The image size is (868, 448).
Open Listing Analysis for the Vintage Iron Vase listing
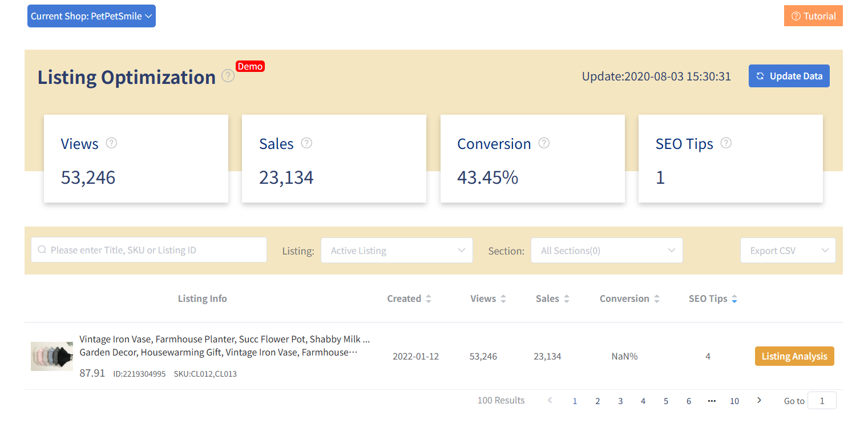click(794, 356)
